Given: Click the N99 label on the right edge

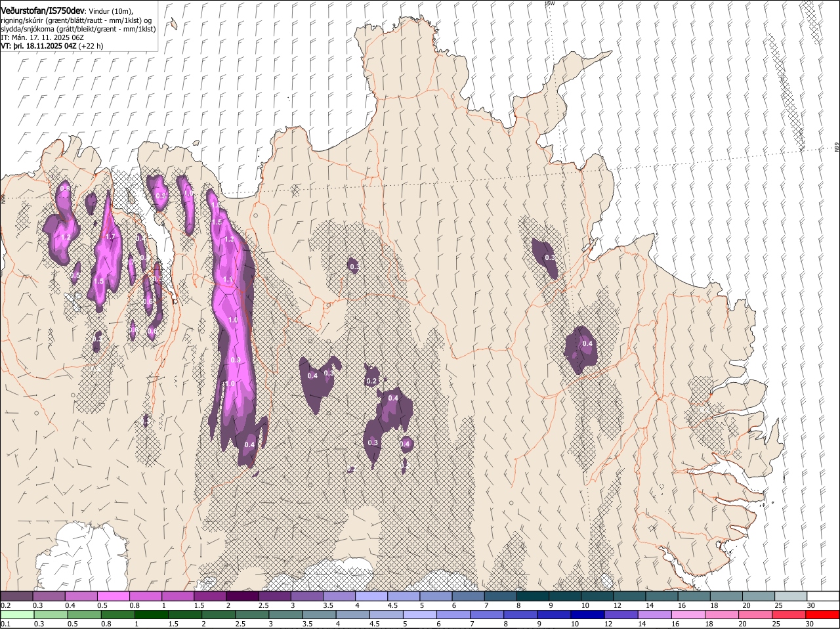Looking at the screenshot, I should click(x=837, y=148).
